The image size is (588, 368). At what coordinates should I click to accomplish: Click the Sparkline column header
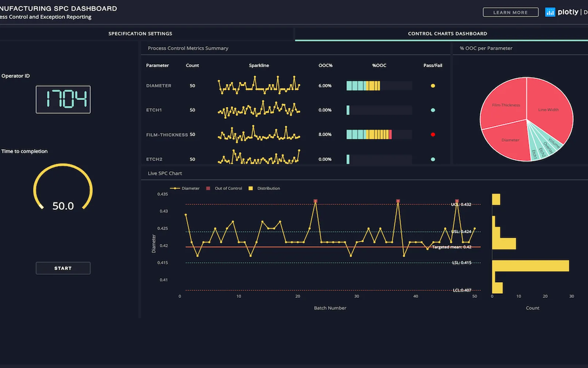pyautogui.click(x=259, y=66)
